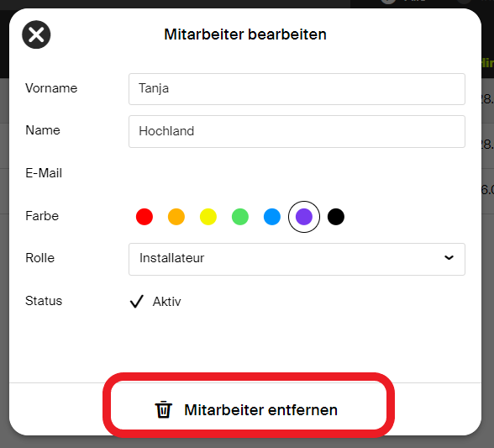Select the red color swatch
This screenshot has width=494, height=448.
(145, 217)
